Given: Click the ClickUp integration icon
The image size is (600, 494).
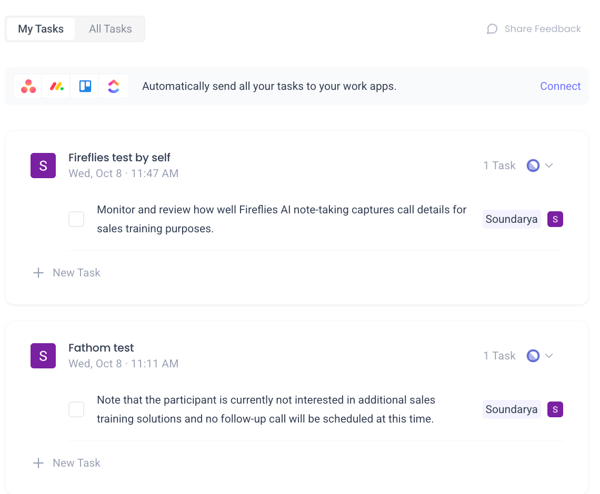Looking at the screenshot, I should coord(113,87).
